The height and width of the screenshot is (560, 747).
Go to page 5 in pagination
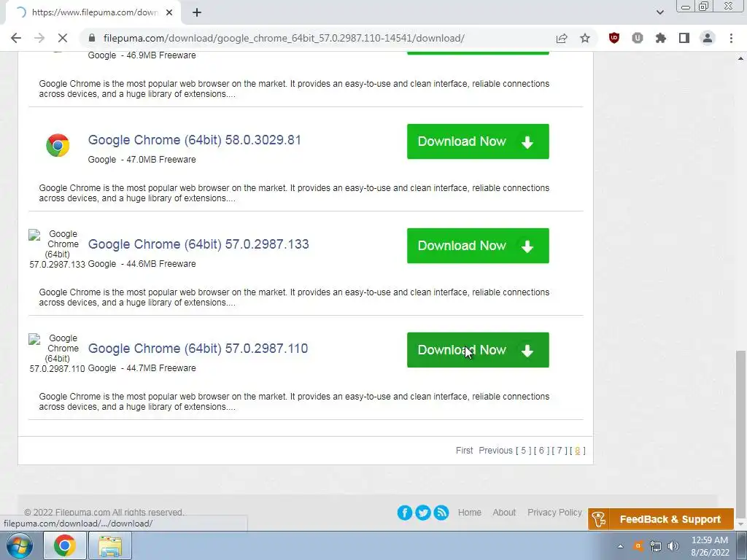click(523, 451)
